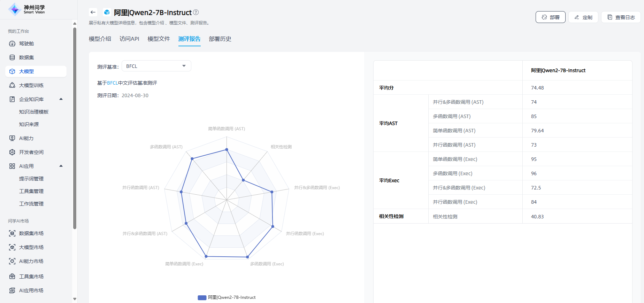This screenshot has height=303, width=644.
Task: Switch to the 模型介绍 tab
Action: pyautogui.click(x=100, y=39)
